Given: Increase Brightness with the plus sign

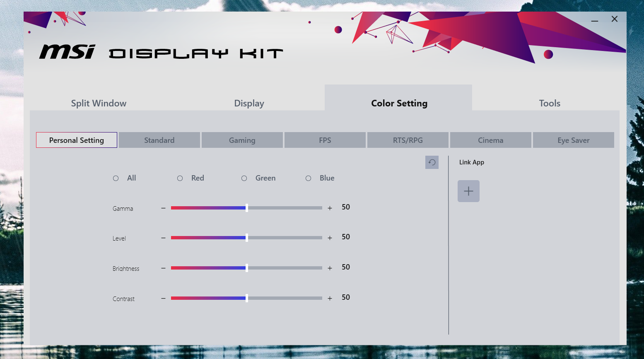Looking at the screenshot, I should 330,268.
